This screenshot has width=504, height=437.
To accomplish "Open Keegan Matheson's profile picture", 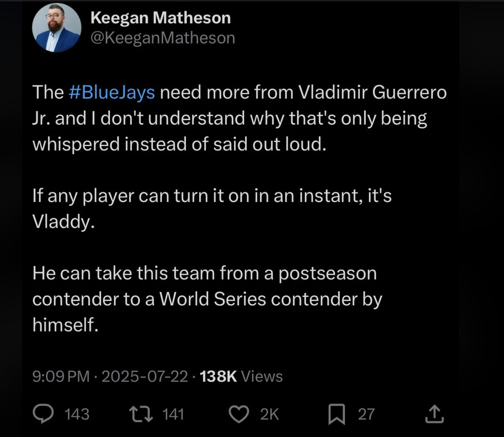I will 56,28.
